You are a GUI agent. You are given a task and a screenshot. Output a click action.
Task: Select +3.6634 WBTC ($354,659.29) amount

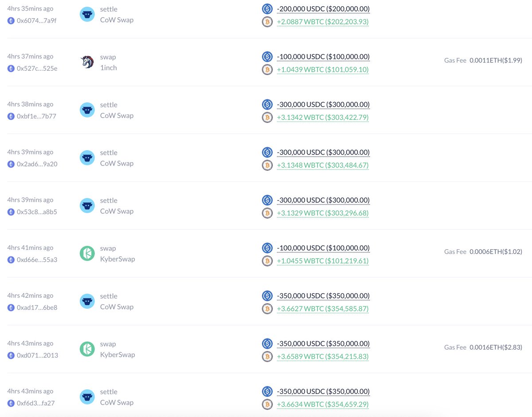pos(323,405)
